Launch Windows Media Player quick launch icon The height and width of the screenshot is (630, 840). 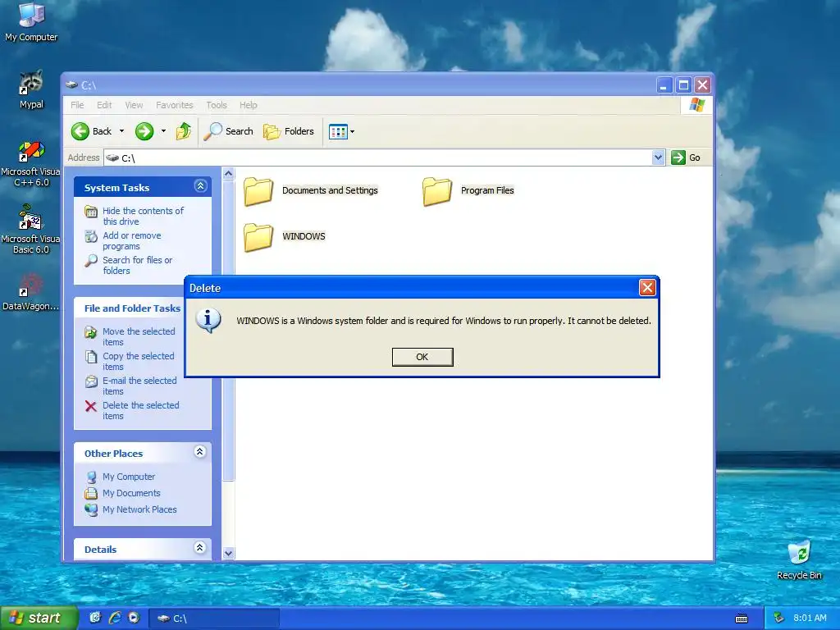click(134, 618)
